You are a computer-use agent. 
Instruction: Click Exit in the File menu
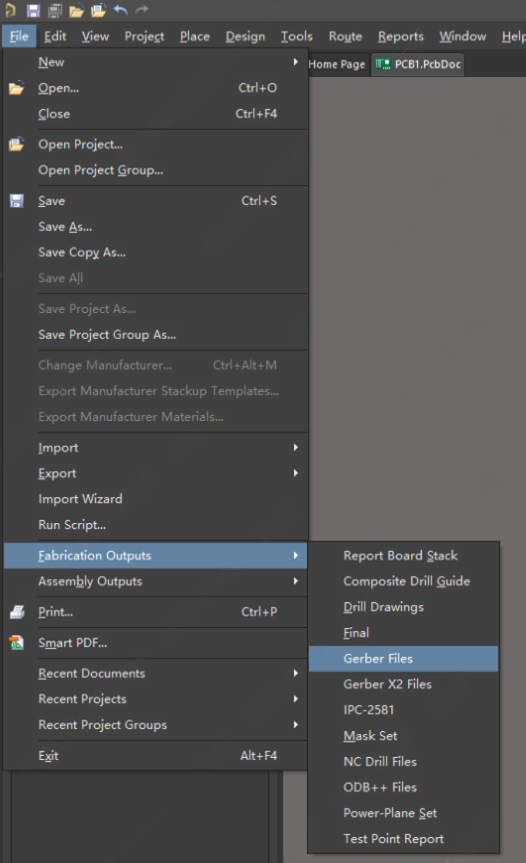pyautogui.click(x=155, y=756)
